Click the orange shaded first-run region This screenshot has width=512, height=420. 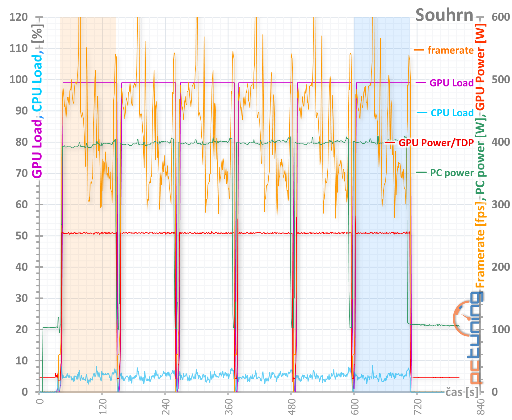[x=88, y=204]
